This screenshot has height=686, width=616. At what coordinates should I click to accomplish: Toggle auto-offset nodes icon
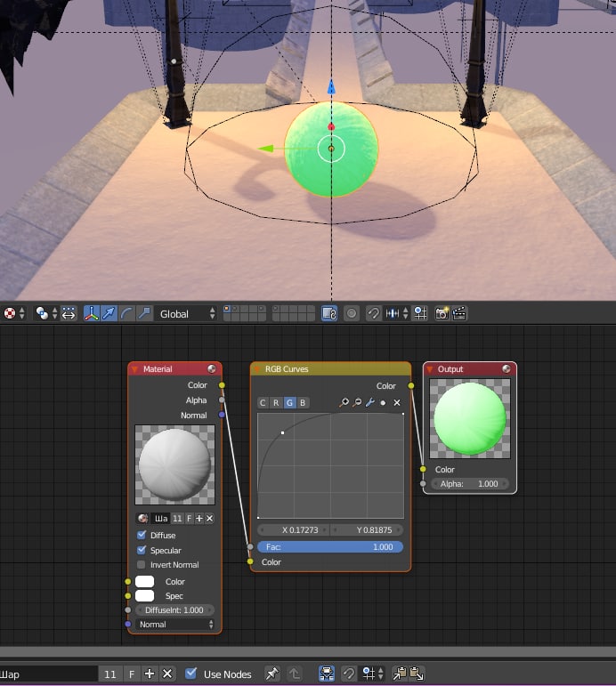click(327, 674)
